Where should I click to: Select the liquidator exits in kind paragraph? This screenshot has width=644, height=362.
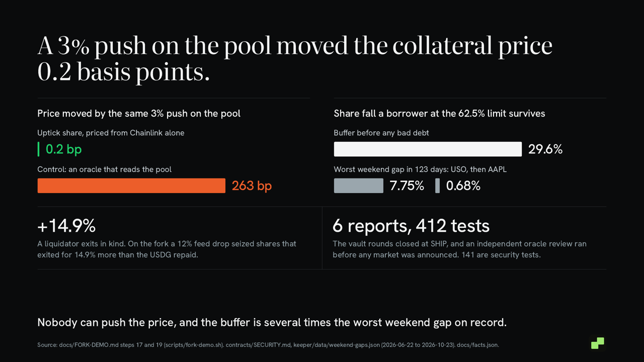coord(167,249)
